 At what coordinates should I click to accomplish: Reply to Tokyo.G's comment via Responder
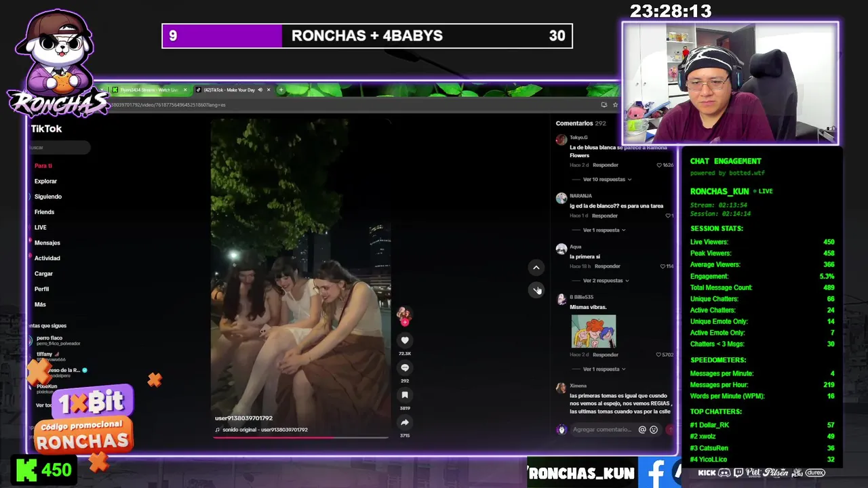606,165
